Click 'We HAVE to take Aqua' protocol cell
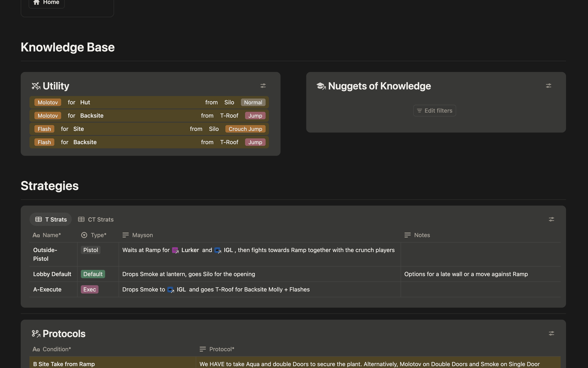 pos(378,363)
